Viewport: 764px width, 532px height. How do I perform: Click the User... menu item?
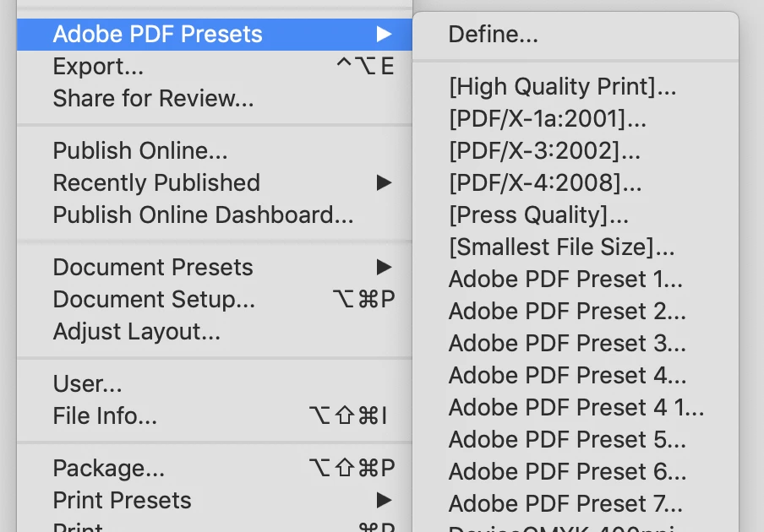point(215,383)
